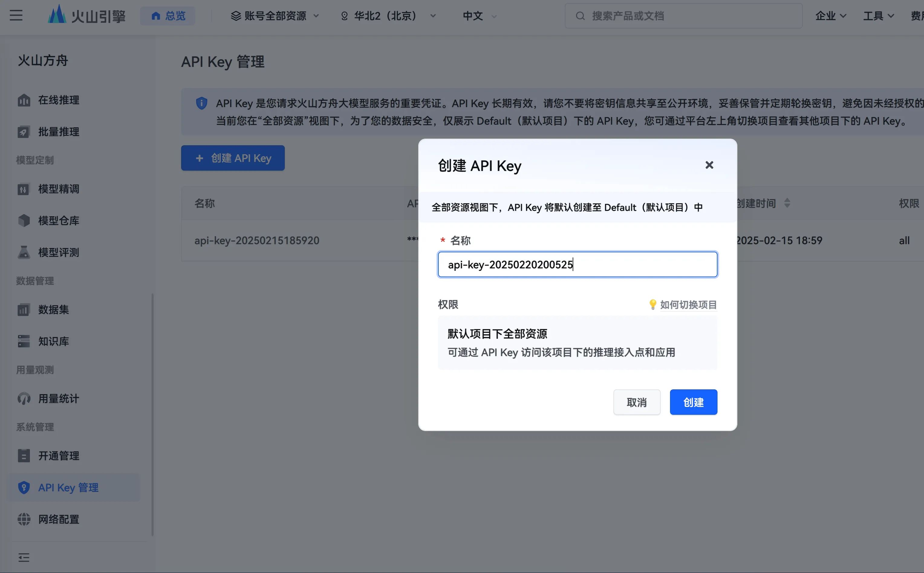924x573 pixels.
Task: Click the plus icon on 创建 API Key
Action: [x=200, y=158]
